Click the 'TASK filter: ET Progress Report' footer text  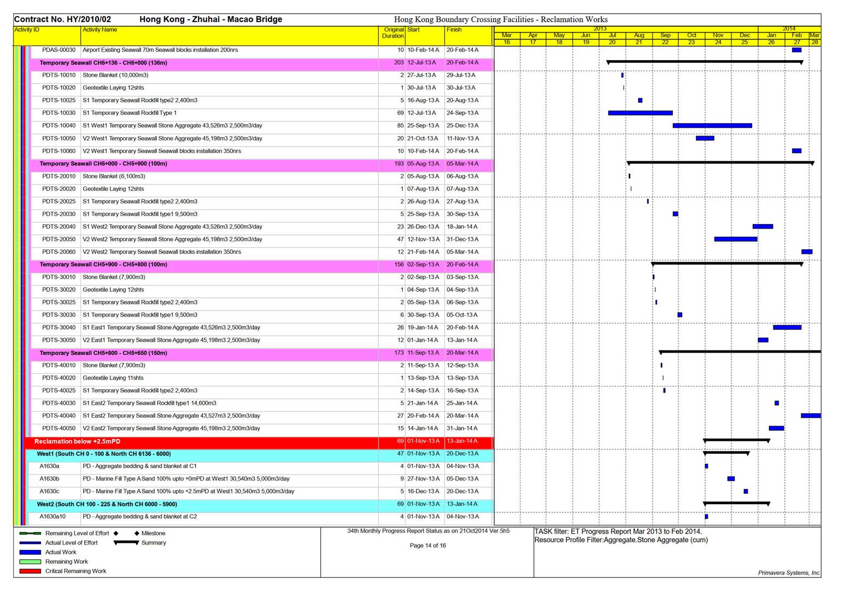coord(618,531)
